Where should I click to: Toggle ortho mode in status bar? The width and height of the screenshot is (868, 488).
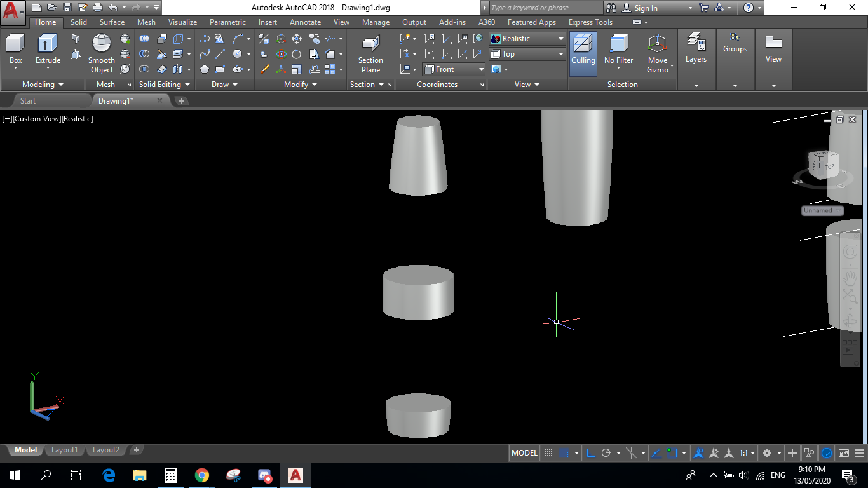coord(590,453)
